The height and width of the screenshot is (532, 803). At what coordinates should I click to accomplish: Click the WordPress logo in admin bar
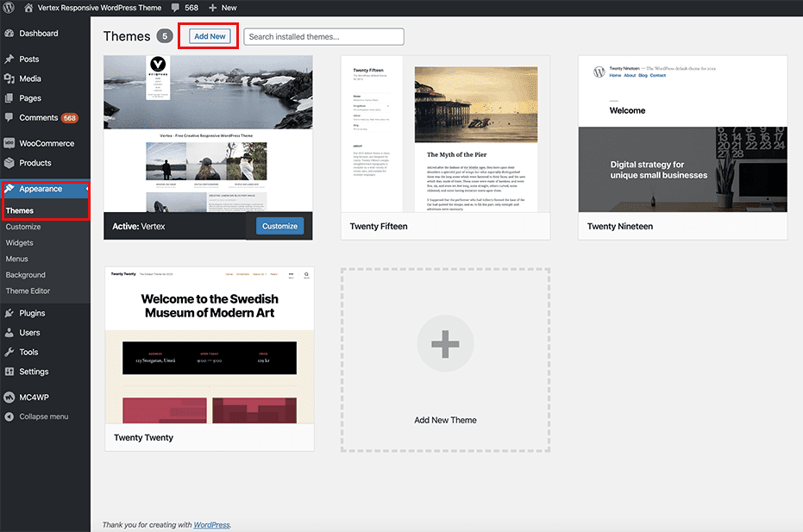(x=9, y=8)
